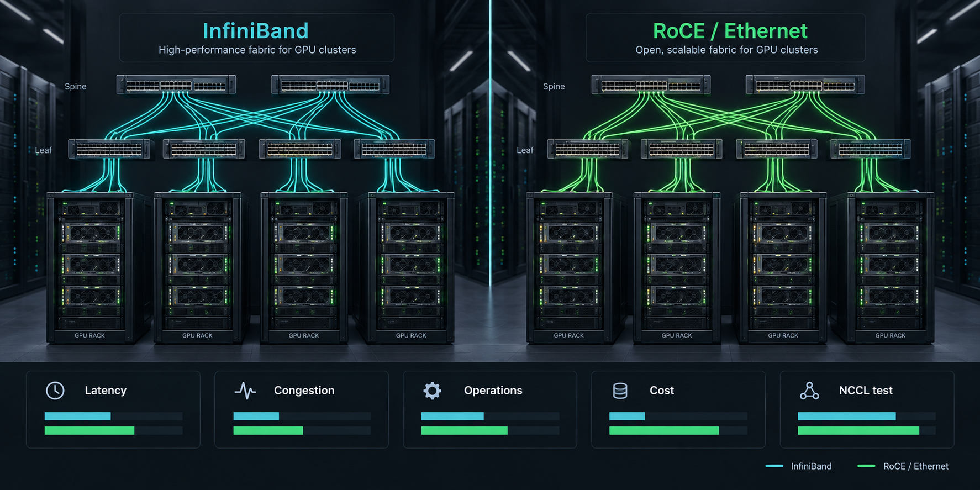
Task: Click the Latency card label
Action: point(106,391)
